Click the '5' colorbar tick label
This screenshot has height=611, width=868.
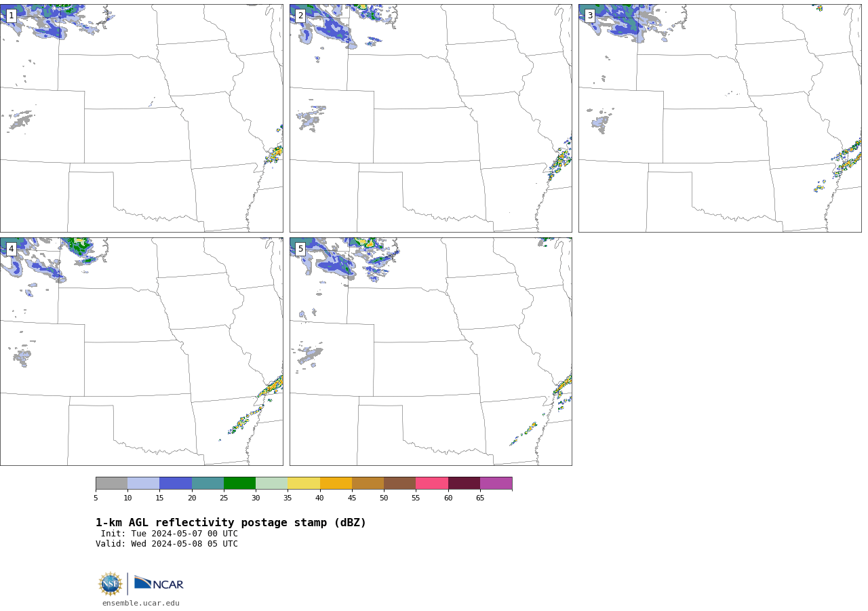96,498
